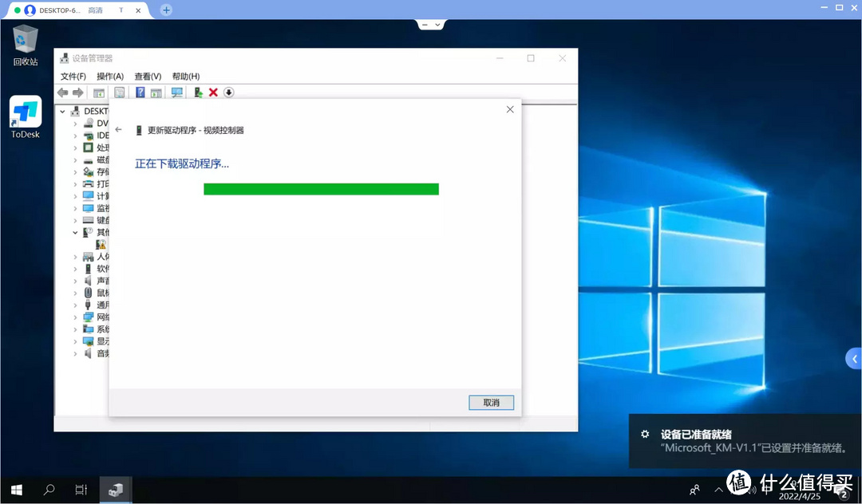Toggle the show/hide console tree toolbar icon
This screenshot has width=862, height=504.
(x=99, y=93)
